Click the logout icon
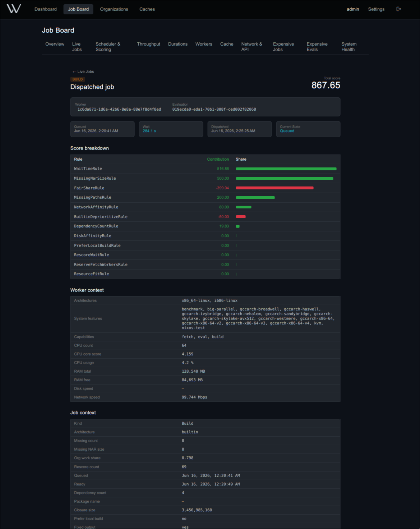Screen dimensions: 420x529 click(x=398, y=9)
